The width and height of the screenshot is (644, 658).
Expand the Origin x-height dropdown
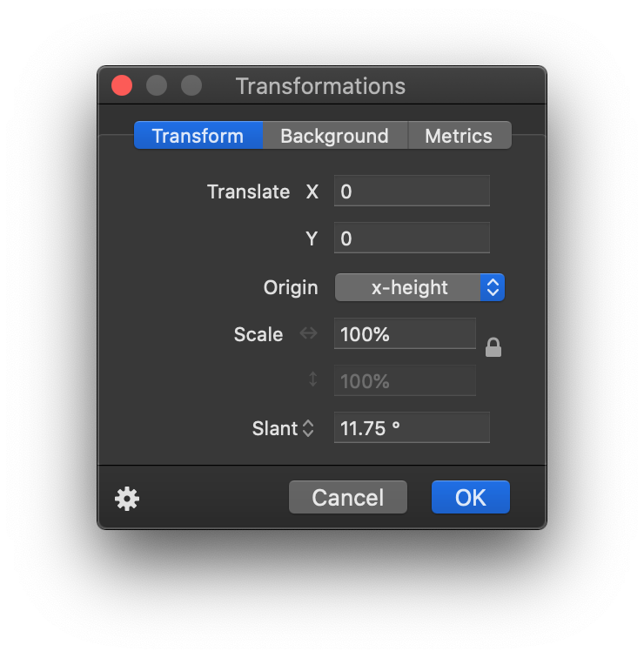[x=408, y=287]
